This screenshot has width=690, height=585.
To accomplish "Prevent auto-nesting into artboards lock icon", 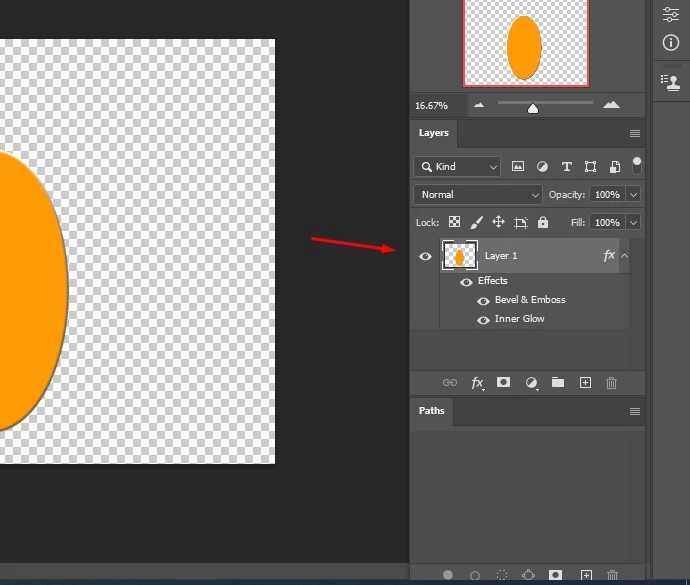I will click(x=521, y=223).
